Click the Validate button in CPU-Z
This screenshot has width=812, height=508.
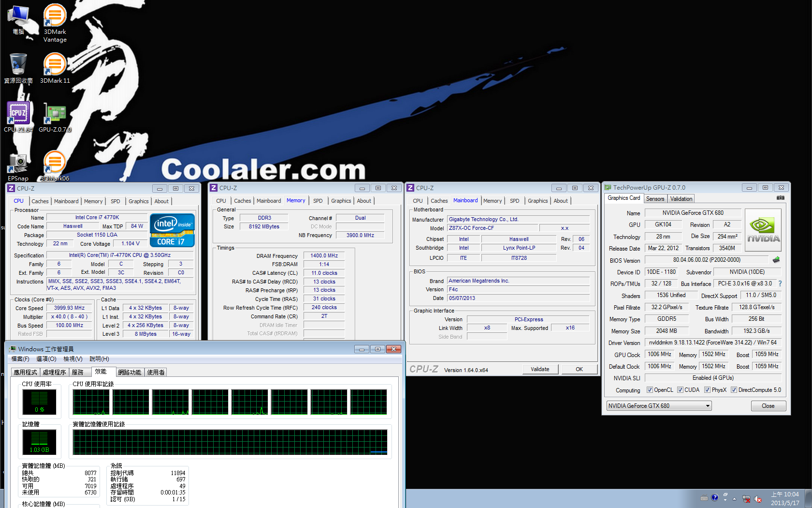click(x=540, y=369)
